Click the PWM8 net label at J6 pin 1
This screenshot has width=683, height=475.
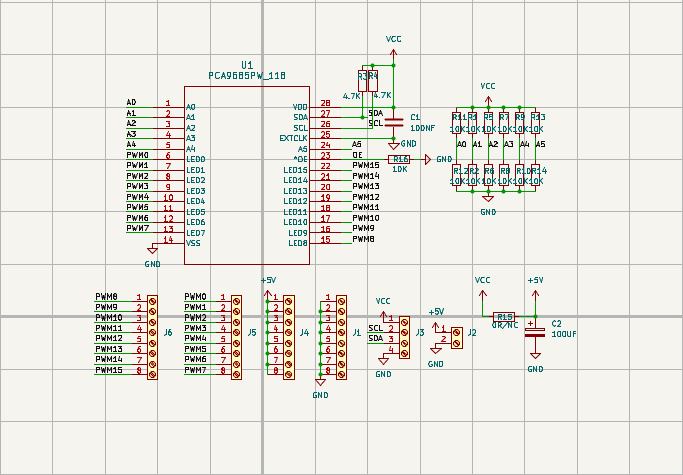pyautogui.click(x=106, y=297)
